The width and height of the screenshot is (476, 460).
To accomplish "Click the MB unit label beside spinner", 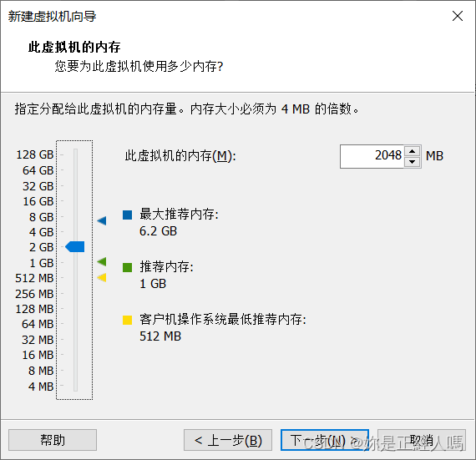I will click(x=434, y=156).
